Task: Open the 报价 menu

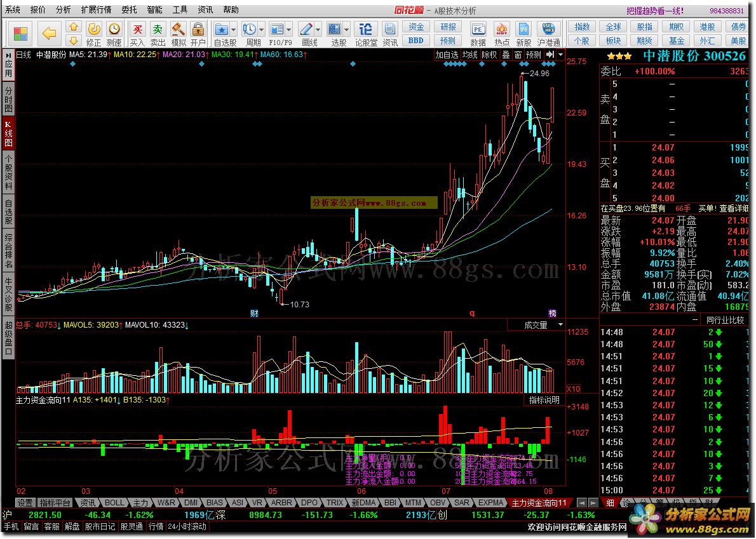Action: [38, 10]
